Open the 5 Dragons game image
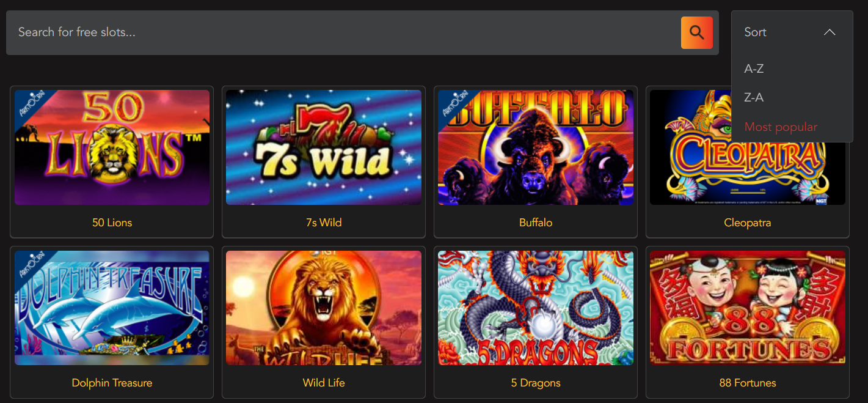The image size is (868, 403). point(536,308)
